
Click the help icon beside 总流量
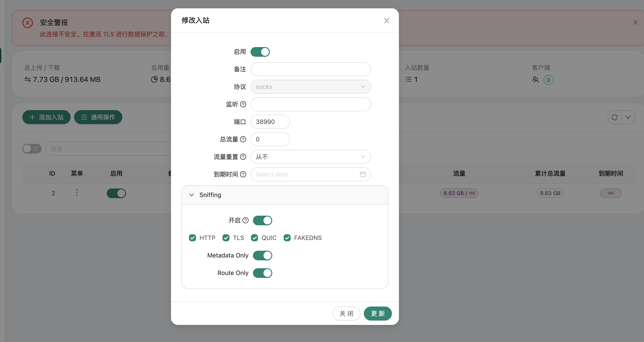243,139
